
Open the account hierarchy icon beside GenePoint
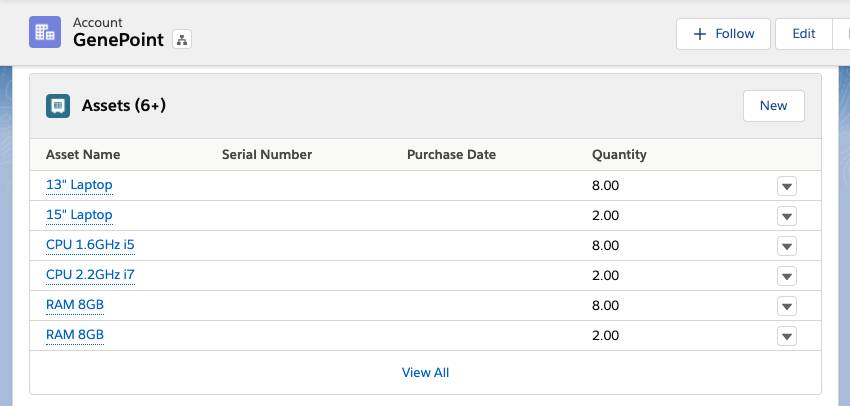coord(182,40)
